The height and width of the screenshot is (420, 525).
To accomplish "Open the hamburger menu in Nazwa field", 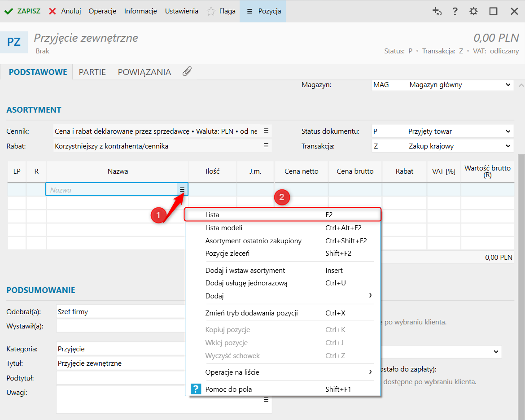I will (182, 190).
